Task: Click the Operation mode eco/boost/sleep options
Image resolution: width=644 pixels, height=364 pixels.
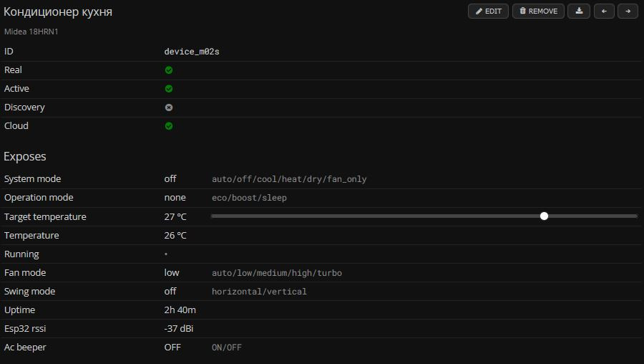Action: (x=249, y=198)
